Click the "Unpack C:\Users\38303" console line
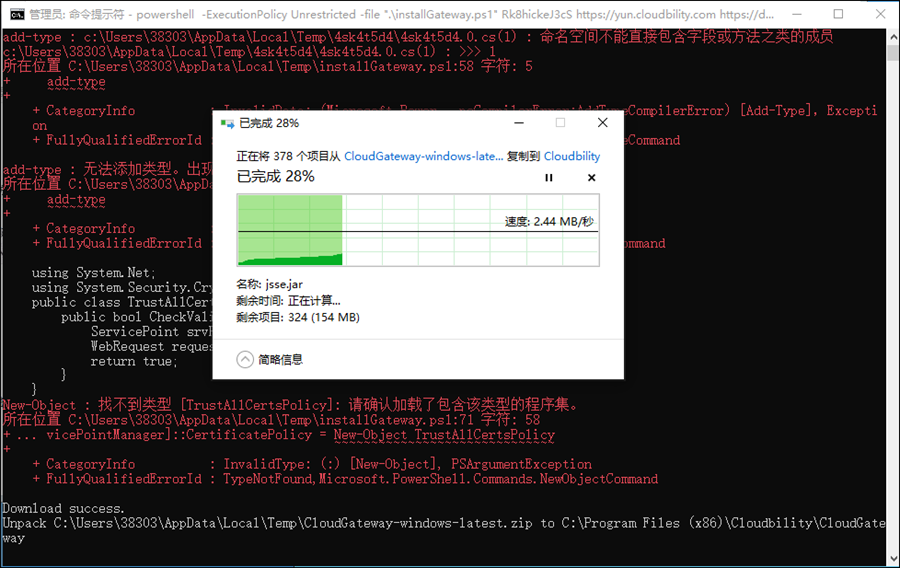 coord(444,530)
